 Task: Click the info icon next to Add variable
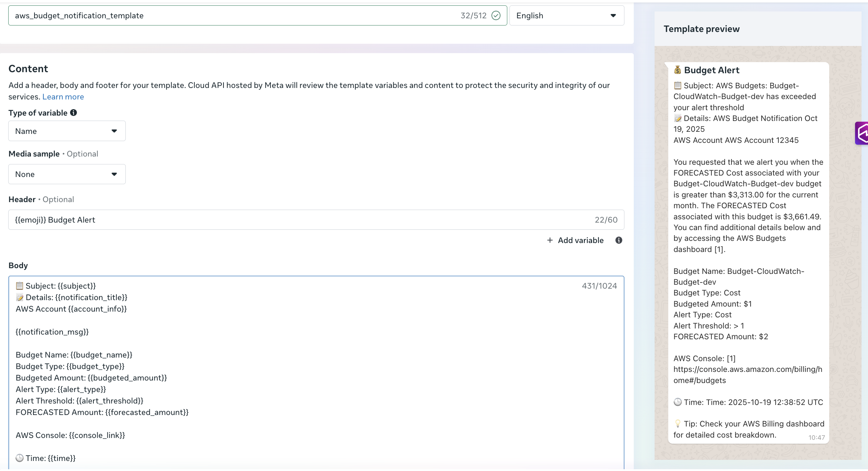pyautogui.click(x=619, y=240)
